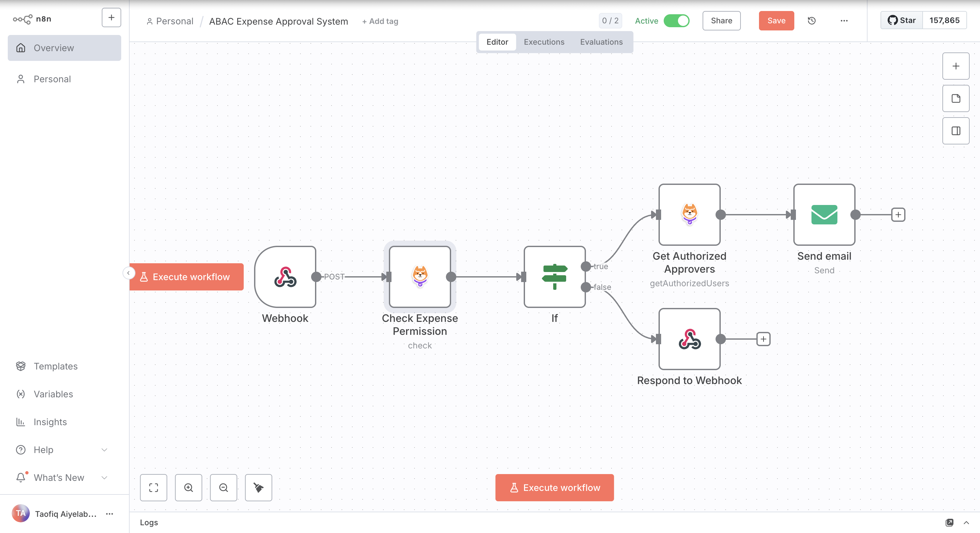Expand the Help menu
Screen dimensions: 980x533
[x=65, y=450]
